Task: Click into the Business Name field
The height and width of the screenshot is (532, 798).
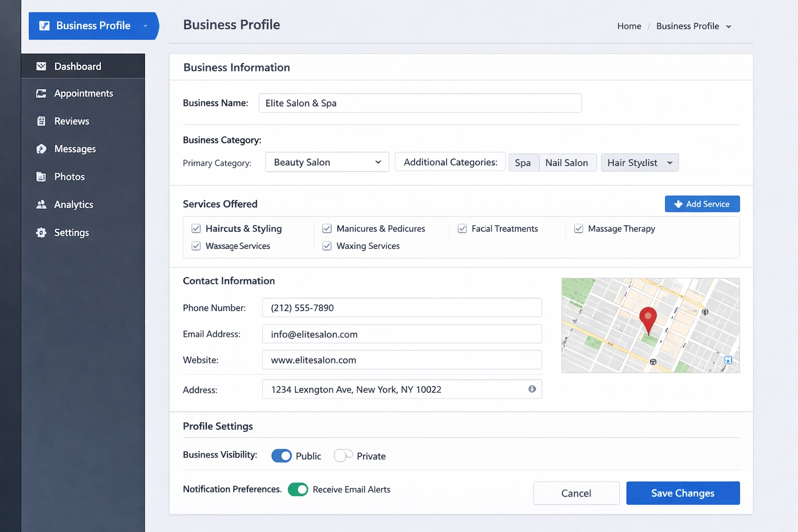Action: 420,103
